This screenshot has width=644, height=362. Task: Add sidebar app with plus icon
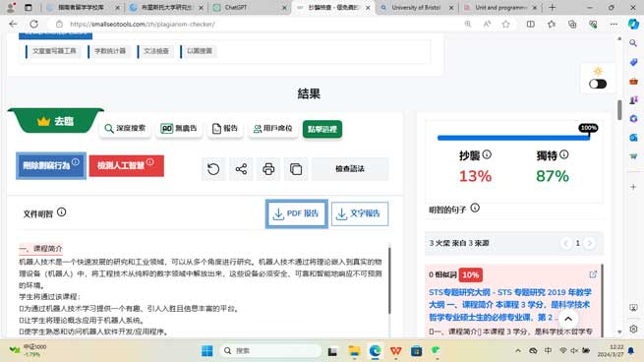(633, 187)
